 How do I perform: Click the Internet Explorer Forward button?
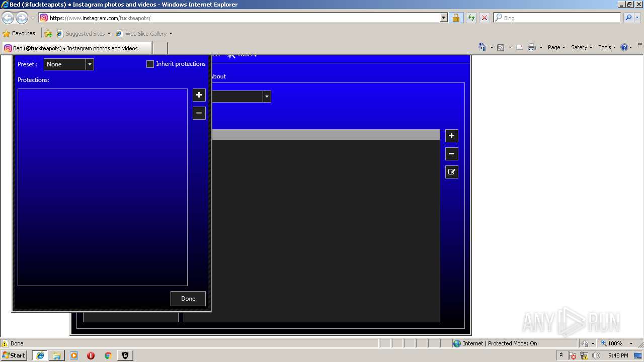point(22,18)
